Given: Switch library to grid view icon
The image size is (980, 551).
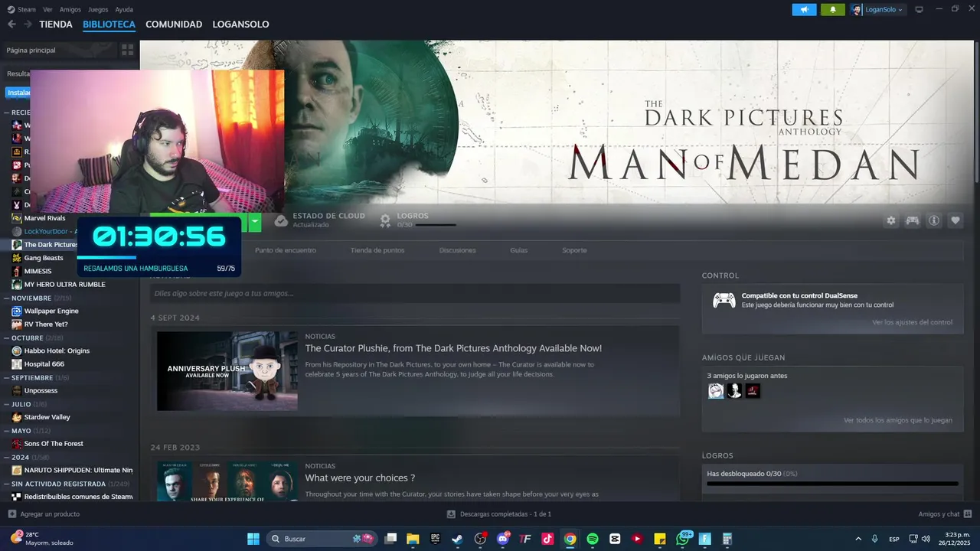Looking at the screenshot, I should 128,50.
